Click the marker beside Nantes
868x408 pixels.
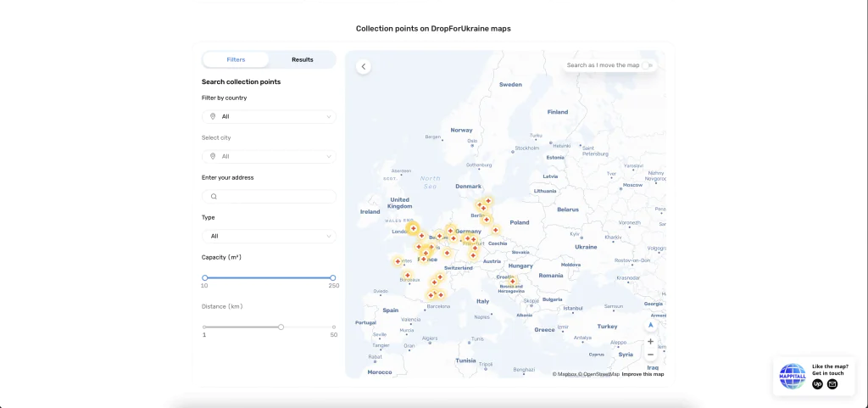point(398,261)
